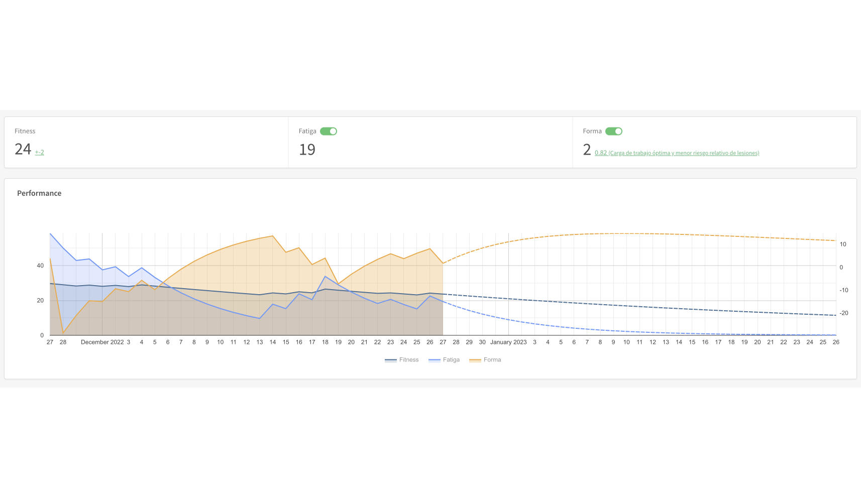Image resolution: width=861 pixels, height=504 pixels.
Task: Click the Fitness label in the top card
Action: click(25, 131)
